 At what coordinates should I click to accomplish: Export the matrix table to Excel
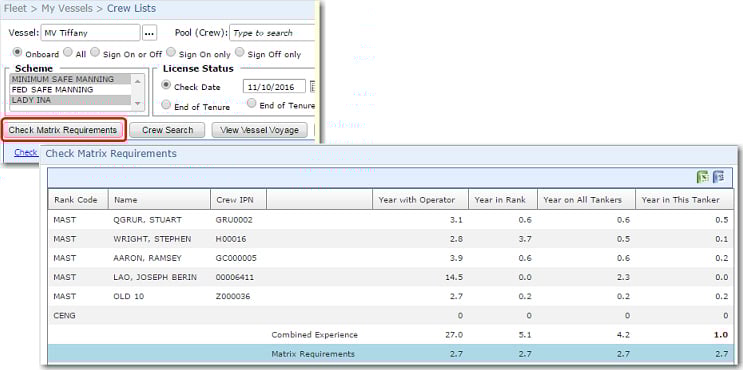(x=703, y=176)
